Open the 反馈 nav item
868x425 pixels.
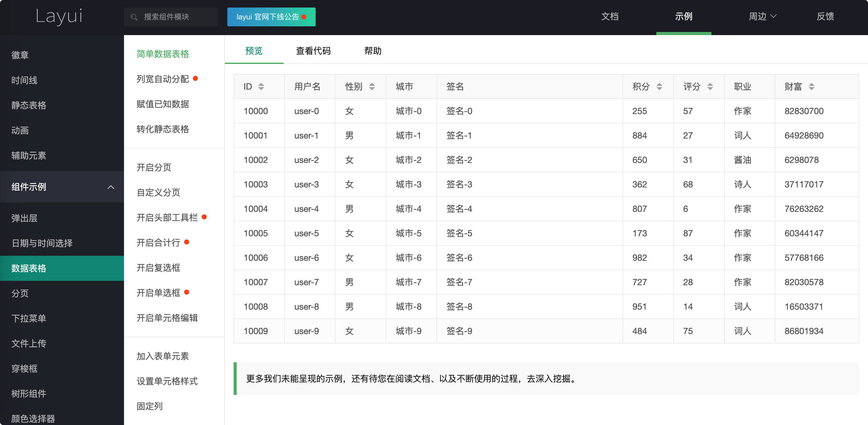(x=825, y=17)
